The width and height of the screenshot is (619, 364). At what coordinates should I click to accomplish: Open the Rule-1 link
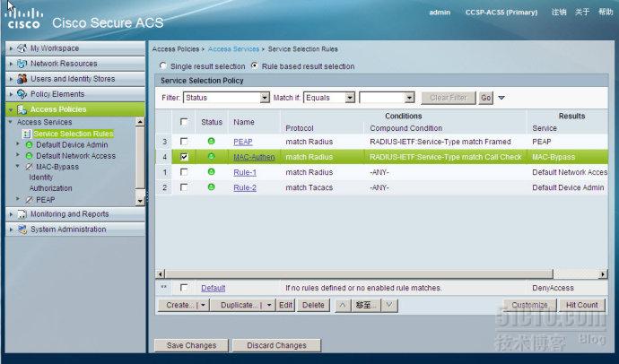(245, 172)
